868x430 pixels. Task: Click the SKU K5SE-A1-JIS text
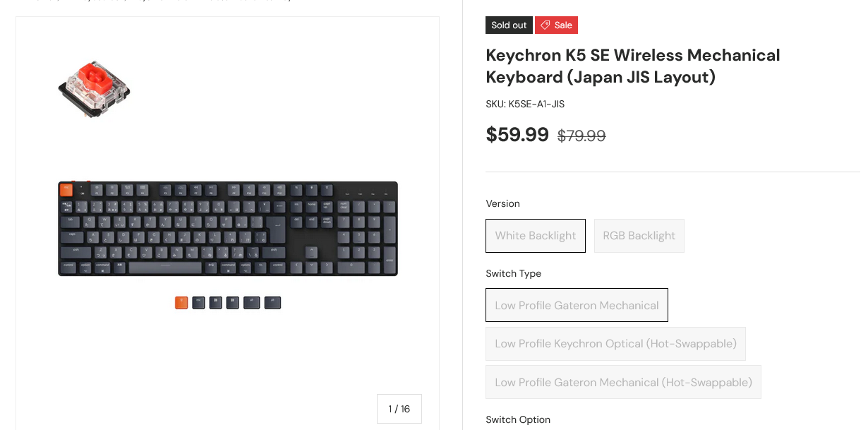coord(525,104)
